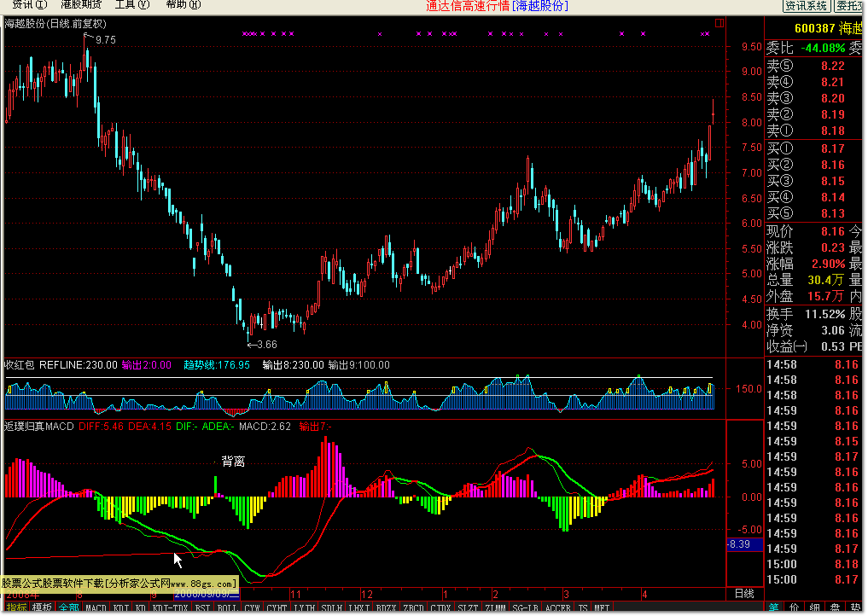Click the 趋势线:176.95 value
The width and height of the screenshot is (868, 616).
tap(217, 364)
